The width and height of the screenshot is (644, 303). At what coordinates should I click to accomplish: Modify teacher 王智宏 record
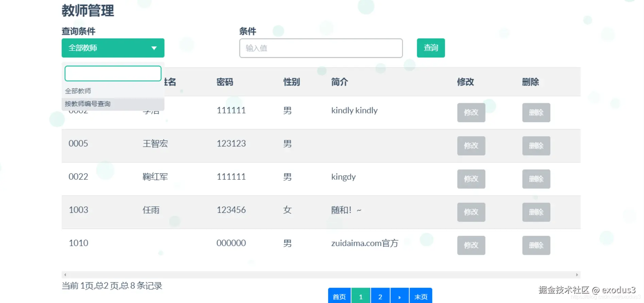point(471,146)
